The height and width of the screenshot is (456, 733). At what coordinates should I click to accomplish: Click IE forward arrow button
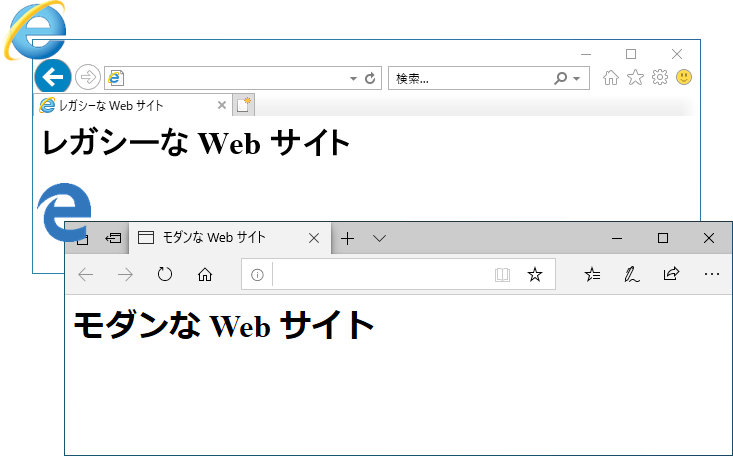[x=87, y=77]
